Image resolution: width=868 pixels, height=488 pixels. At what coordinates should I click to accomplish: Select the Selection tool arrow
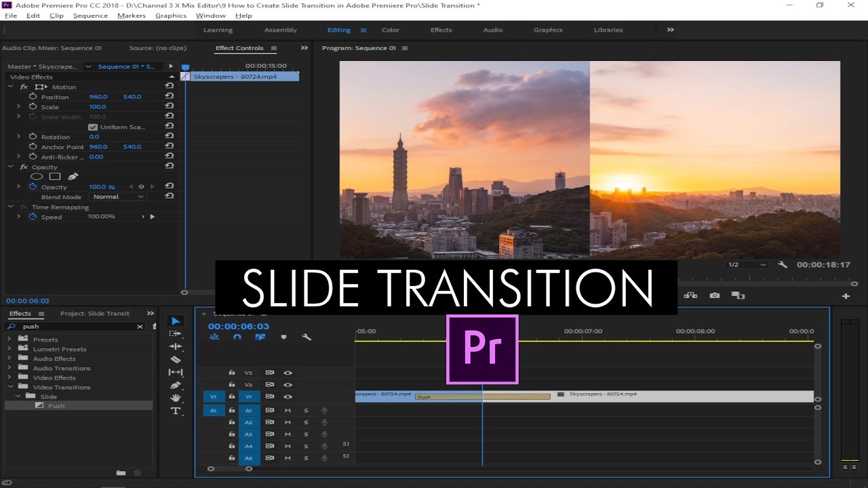175,321
